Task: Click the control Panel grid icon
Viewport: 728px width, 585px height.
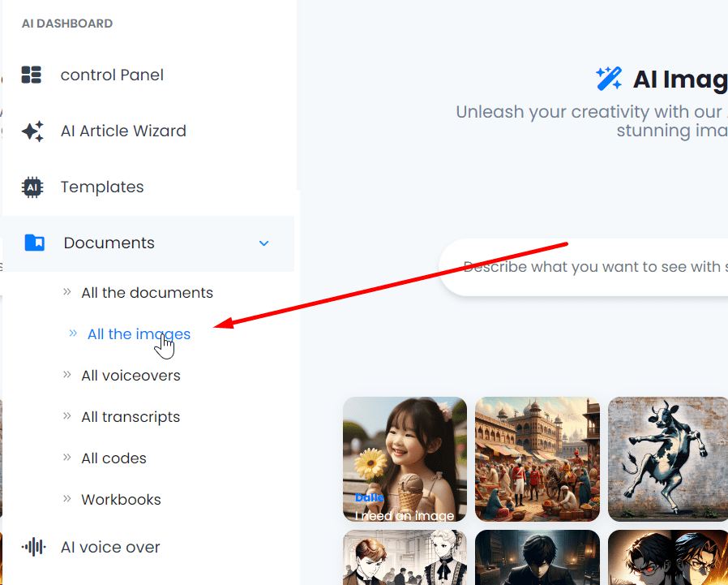Action: 32,75
